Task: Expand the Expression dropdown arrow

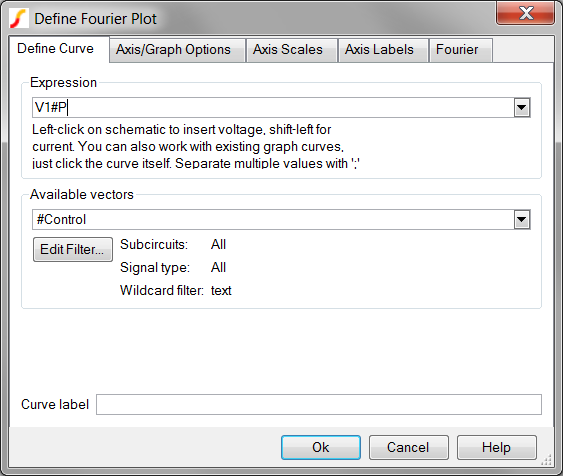Action: 522,108
